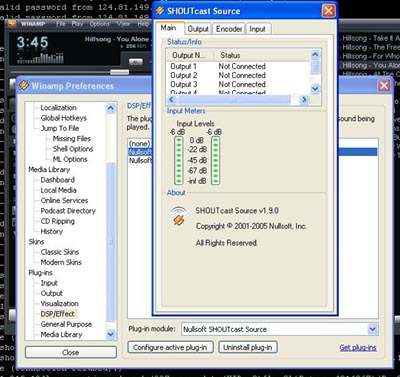This screenshot has width=400, height=377.
Task: Switch to the Encoder tab
Action: [229, 29]
